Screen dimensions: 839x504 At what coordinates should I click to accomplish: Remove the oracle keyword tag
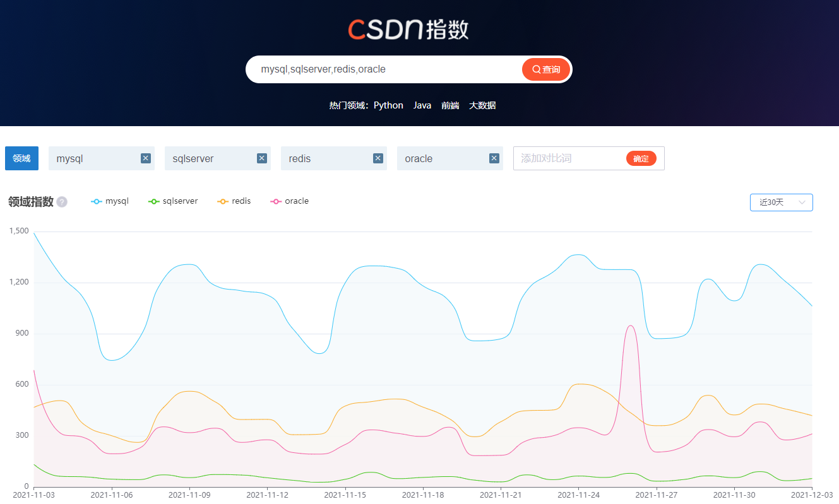coord(494,158)
